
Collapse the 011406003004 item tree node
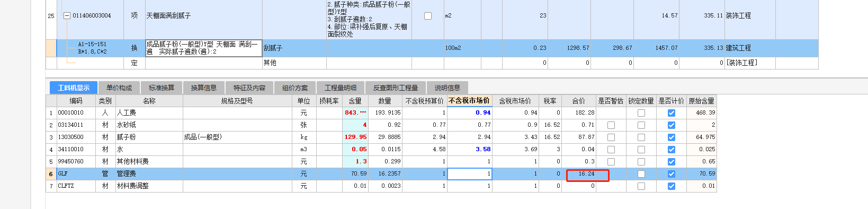pos(67,16)
